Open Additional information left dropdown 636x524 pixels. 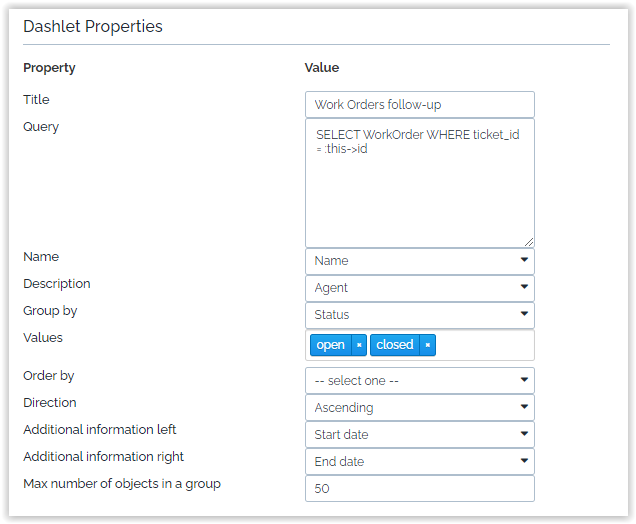(x=419, y=435)
